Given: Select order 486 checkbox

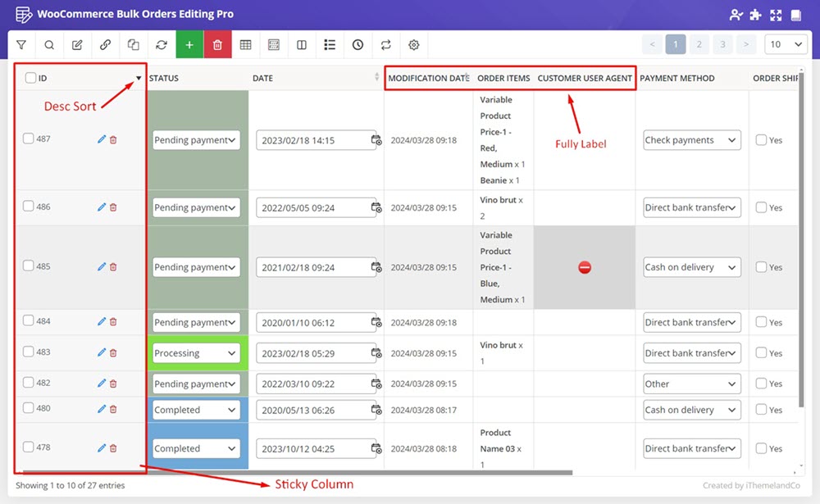Looking at the screenshot, I should coord(28,206).
